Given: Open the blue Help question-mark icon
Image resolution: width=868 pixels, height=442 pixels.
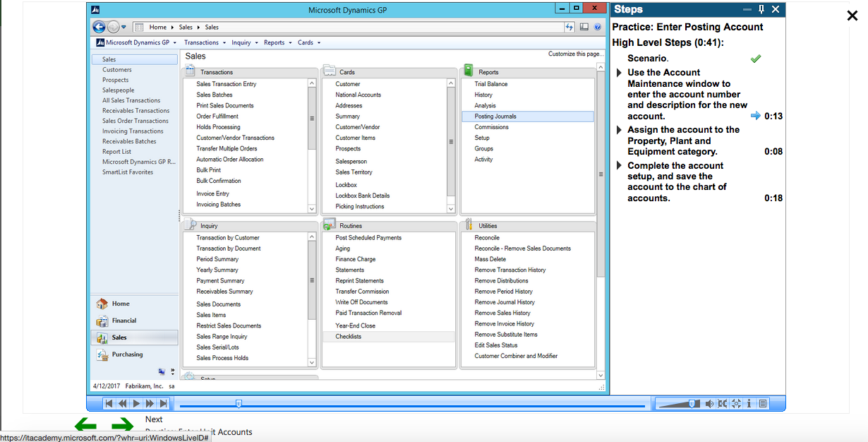Looking at the screenshot, I should tap(597, 27).
